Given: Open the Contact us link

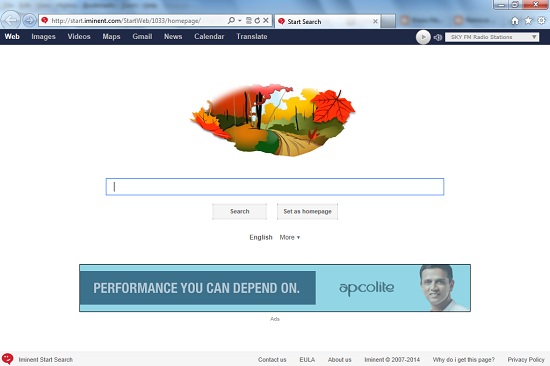Looking at the screenshot, I should point(272,360).
